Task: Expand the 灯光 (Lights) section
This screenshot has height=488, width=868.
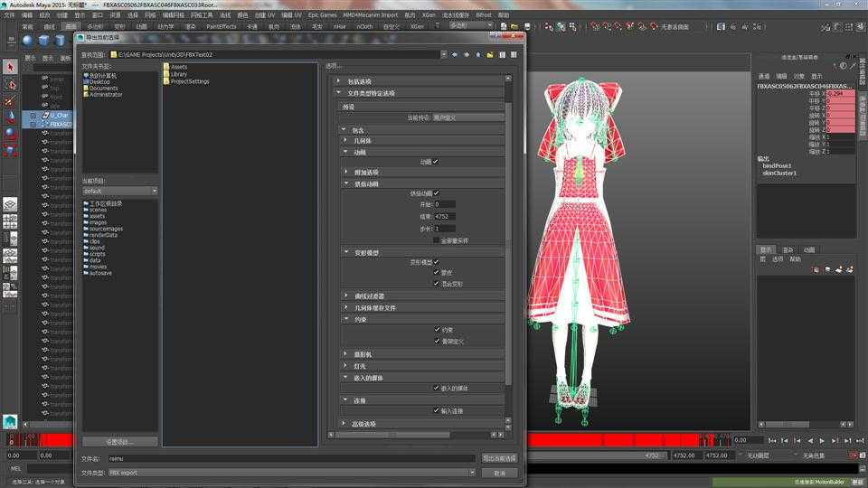Action: pyautogui.click(x=422, y=366)
